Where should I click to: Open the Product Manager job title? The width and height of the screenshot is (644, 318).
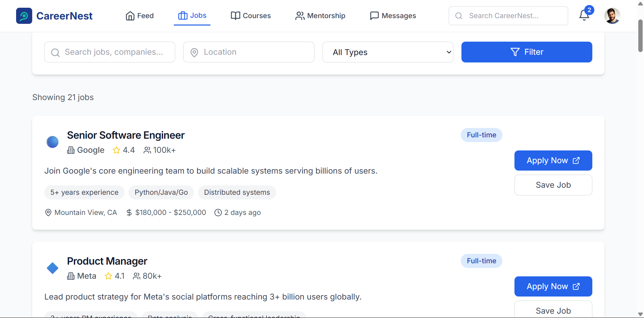click(107, 261)
